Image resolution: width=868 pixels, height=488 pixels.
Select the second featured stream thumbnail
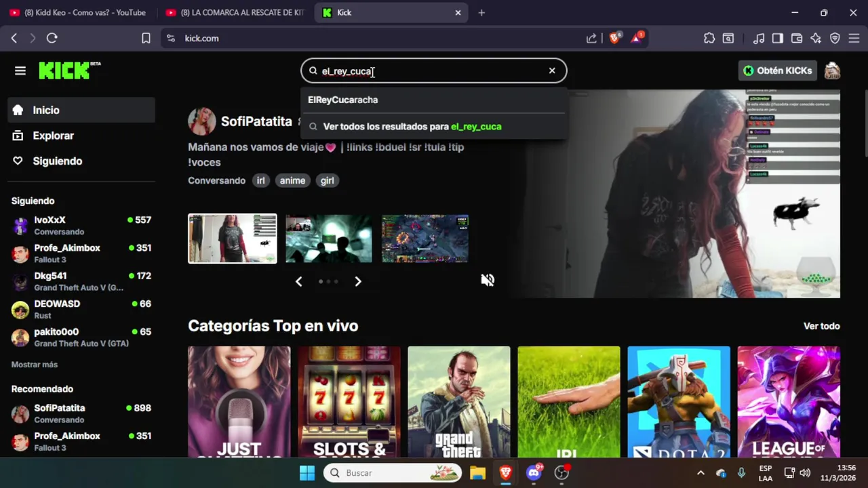click(329, 239)
